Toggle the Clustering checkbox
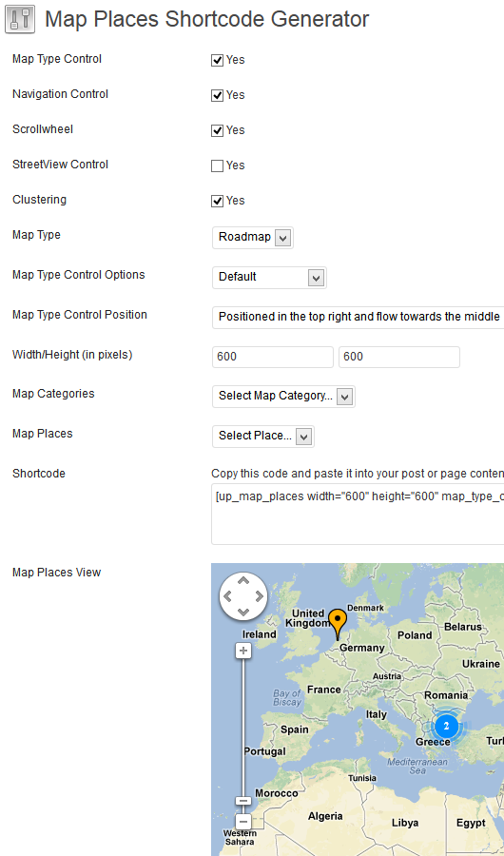The height and width of the screenshot is (856, 504). pyautogui.click(x=218, y=201)
